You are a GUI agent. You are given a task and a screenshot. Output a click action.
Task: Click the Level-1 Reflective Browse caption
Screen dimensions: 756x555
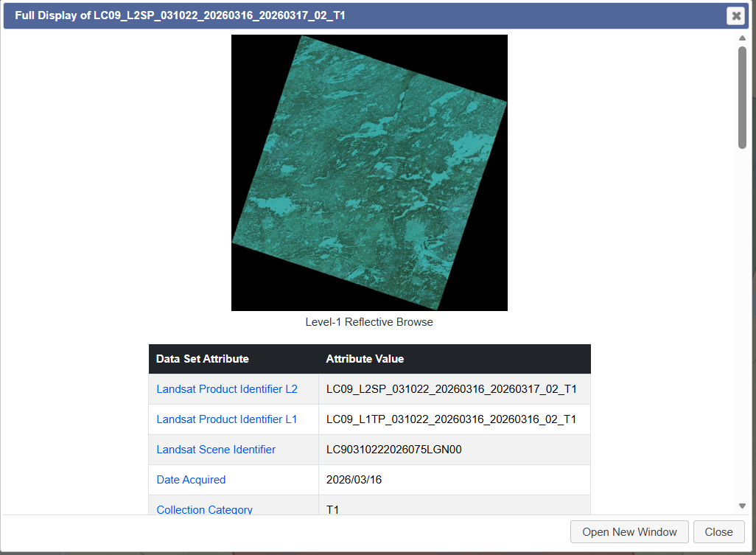point(369,322)
